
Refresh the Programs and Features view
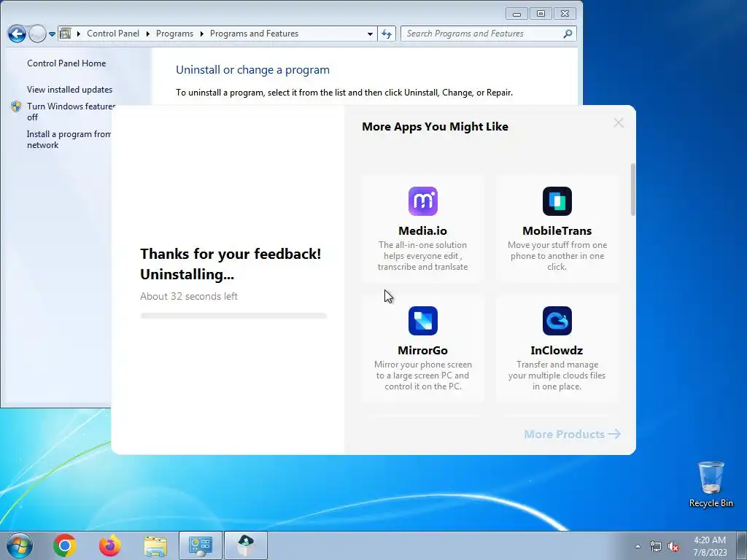[387, 34]
